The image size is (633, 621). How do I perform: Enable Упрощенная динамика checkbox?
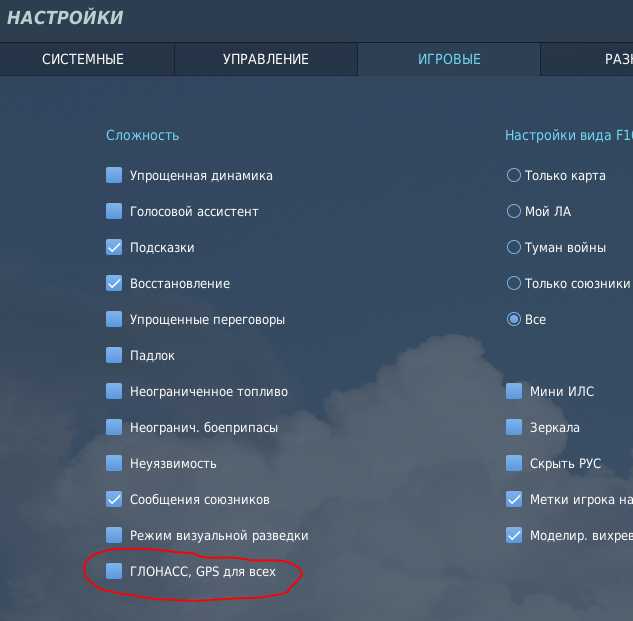114,175
